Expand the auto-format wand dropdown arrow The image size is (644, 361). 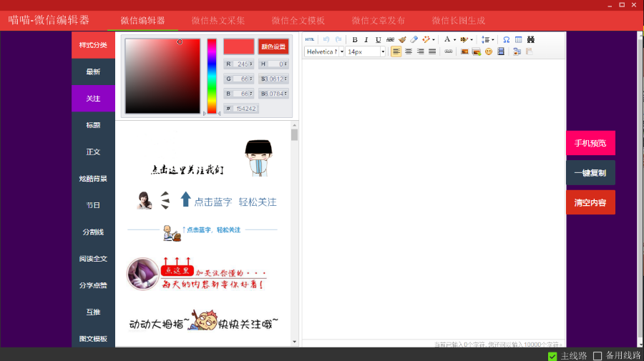434,40
